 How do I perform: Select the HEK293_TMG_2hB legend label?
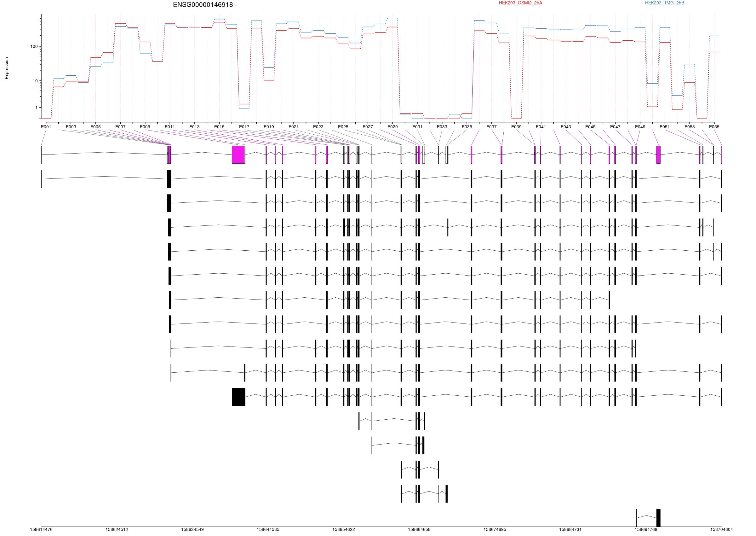point(664,3)
